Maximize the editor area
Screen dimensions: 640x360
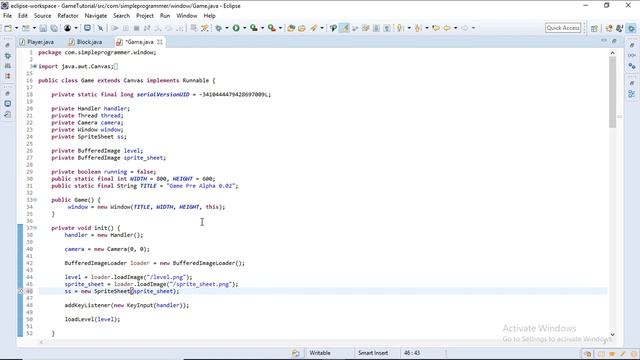(x=614, y=41)
